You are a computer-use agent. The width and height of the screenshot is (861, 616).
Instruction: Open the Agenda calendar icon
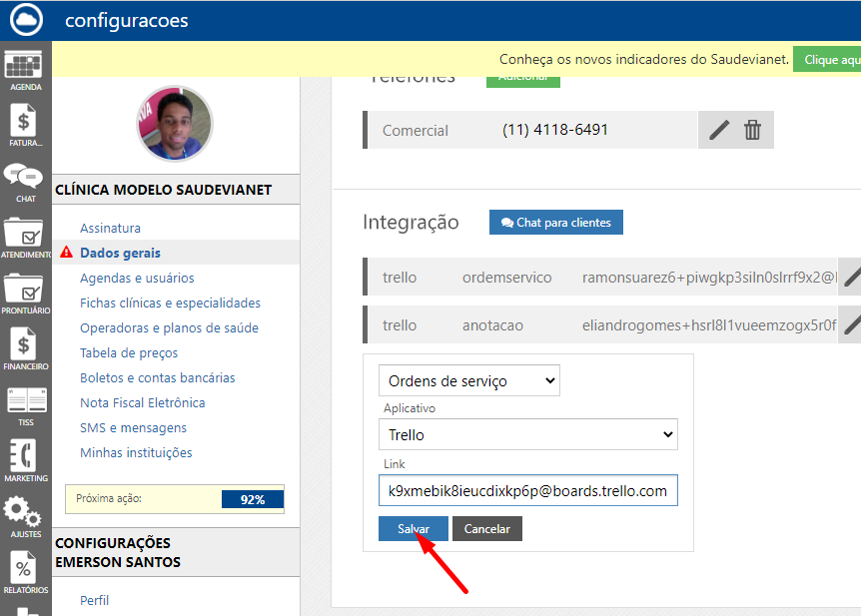pos(24,66)
